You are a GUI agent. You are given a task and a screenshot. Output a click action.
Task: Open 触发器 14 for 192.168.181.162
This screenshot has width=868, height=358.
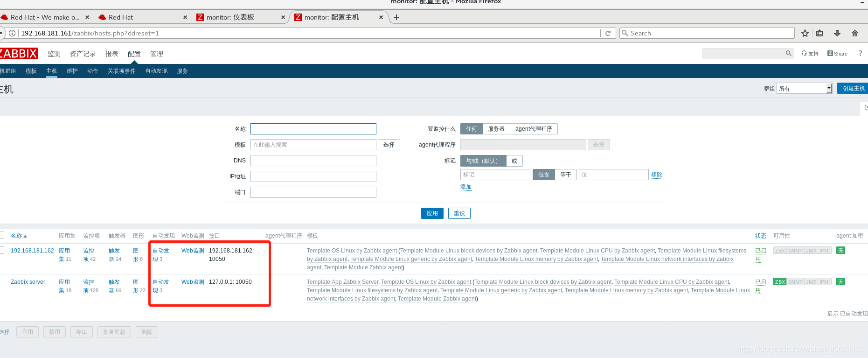coord(115,255)
